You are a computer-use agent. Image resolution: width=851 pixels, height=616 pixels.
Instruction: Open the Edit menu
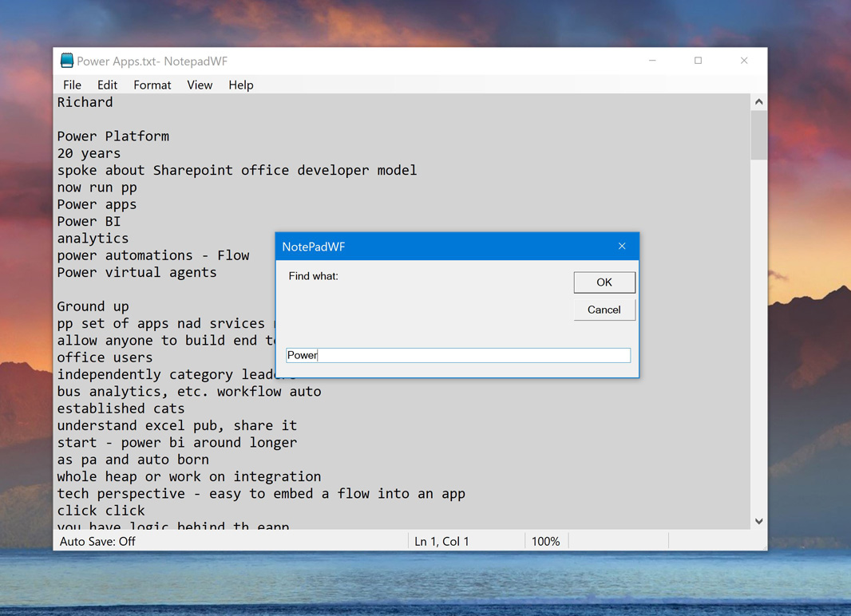[x=107, y=85]
